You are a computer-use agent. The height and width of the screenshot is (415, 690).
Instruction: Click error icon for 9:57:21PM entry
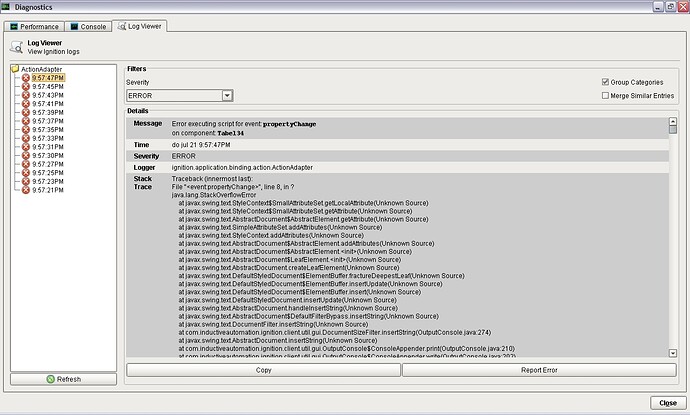[x=26, y=190]
